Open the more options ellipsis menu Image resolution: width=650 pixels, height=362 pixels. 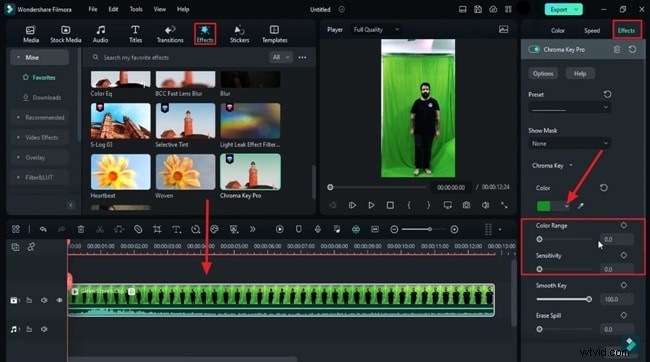click(303, 58)
